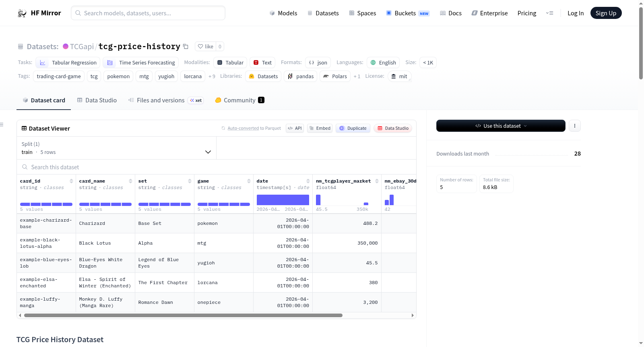The width and height of the screenshot is (644, 347).
Task: Select the Tabular modality tag
Action: [x=230, y=62]
